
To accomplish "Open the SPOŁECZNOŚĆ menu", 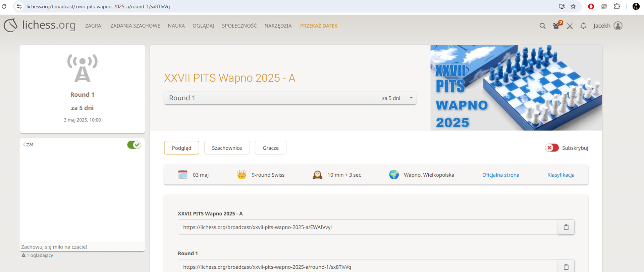I will point(239,26).
